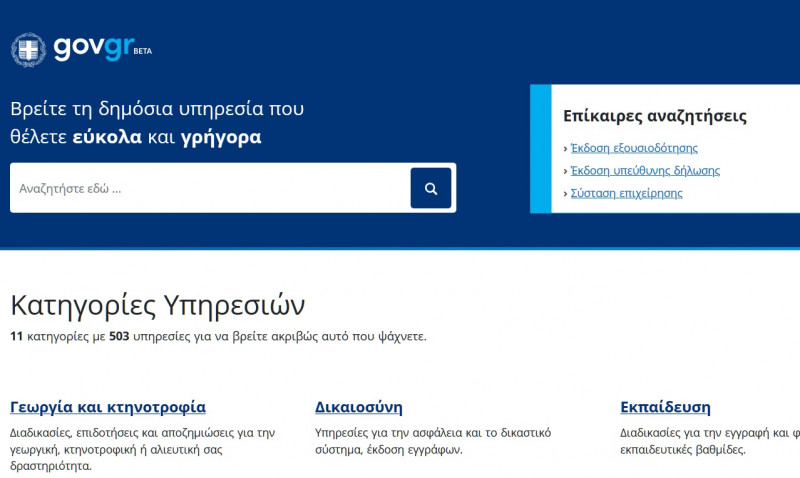Open the Έκδοση υπεύθυνης δήλωσης link
Image resolution: width=800 pixels, height=478 pixels.
point(645,171)
